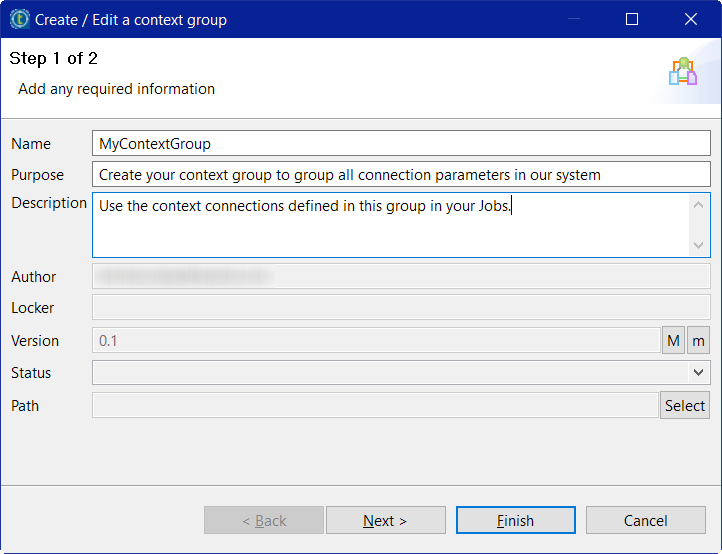Screen dimensions: 722x554
Task: Click the greyed-out Author field
Action: point(400,277)
